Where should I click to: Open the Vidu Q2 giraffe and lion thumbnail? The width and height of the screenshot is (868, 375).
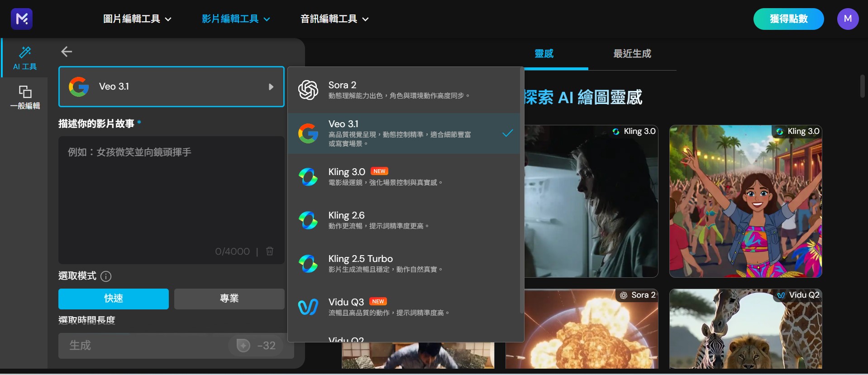coord(746,329)
